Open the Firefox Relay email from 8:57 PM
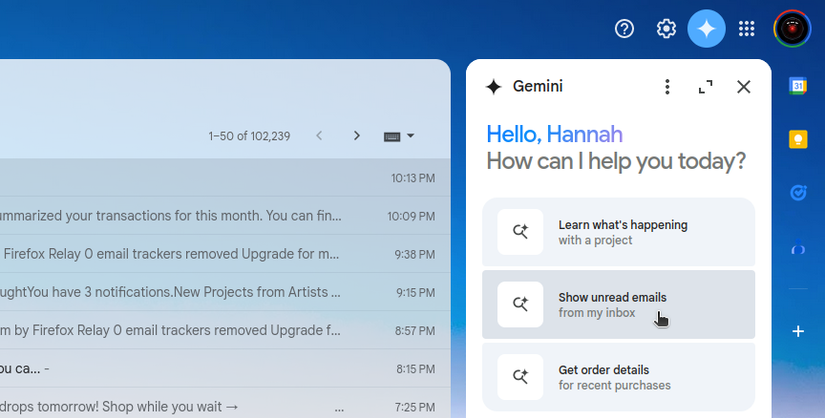The height and width of the screenshot is (418, 825). click(x=225, y=331)
